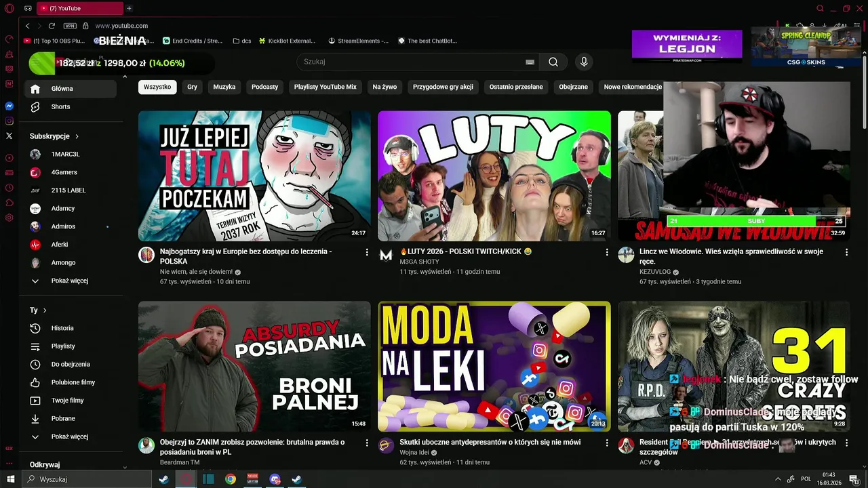
Task: Toggle the VPN badge in address bar
Action: [x=70, y=26]
